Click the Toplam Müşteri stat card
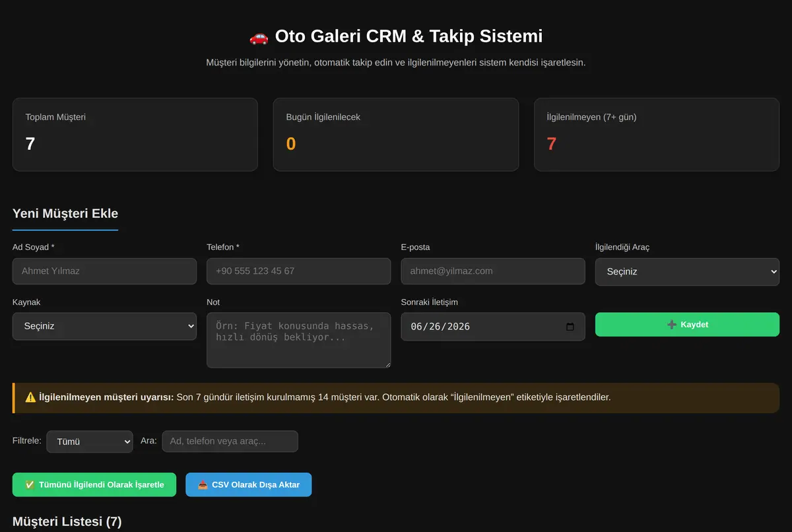 135,135
